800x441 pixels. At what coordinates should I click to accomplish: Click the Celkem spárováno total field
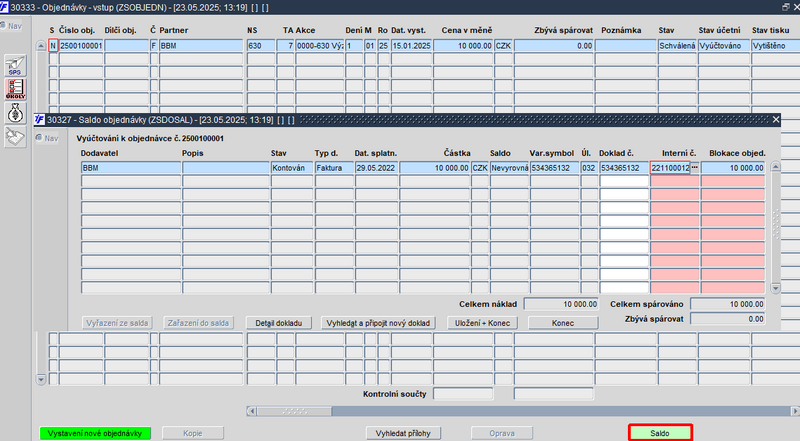click(x=728, y=304)
